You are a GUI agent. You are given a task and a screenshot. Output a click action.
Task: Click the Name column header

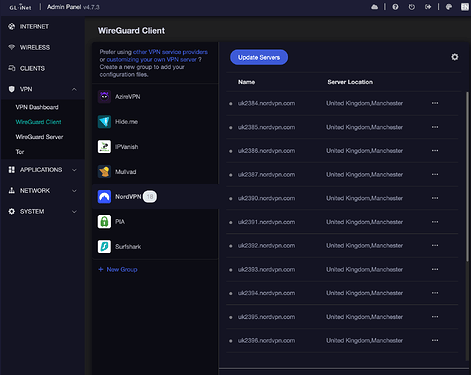coord(246,82)
